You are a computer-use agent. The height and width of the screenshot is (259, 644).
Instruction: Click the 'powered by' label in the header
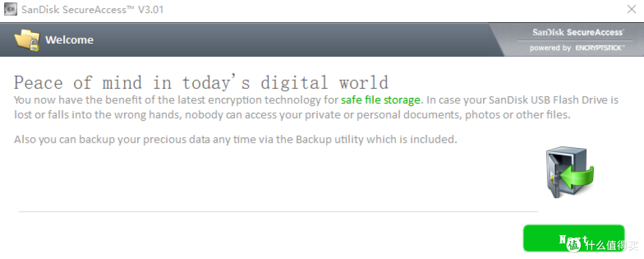click(550, 48)
